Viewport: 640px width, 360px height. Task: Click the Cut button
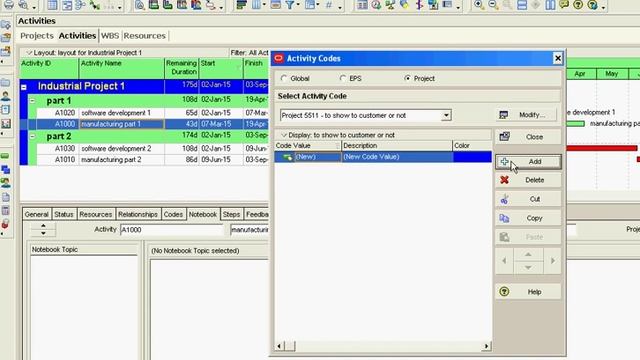click(528, 199)
